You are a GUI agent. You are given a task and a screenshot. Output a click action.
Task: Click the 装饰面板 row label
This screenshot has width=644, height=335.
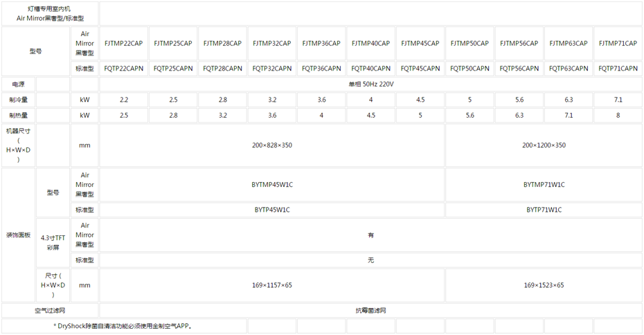click(19, 235)
